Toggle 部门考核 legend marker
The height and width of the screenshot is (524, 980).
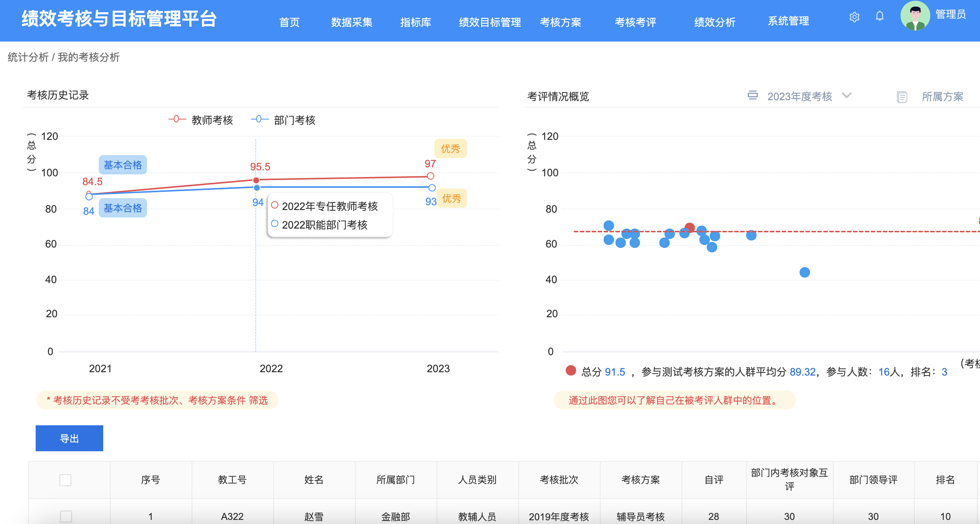coord(259,119)
